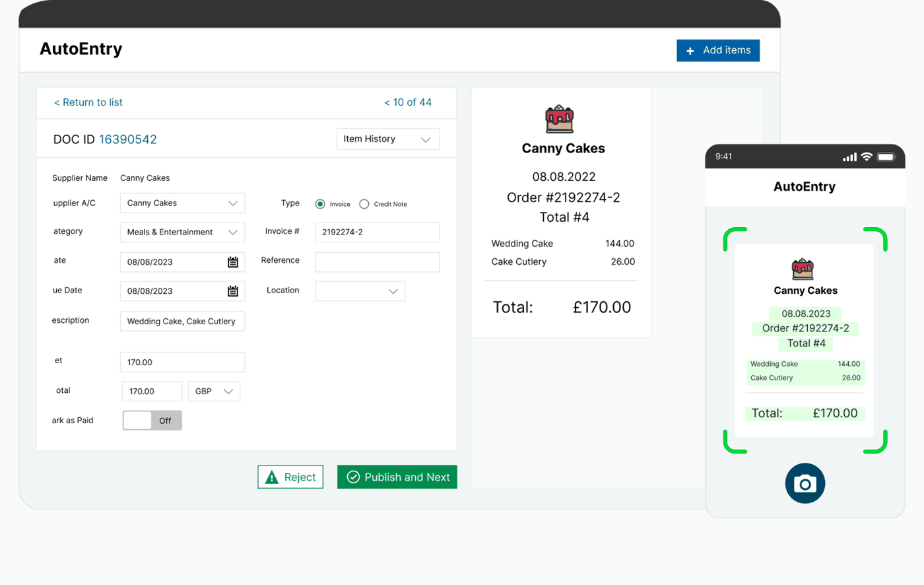Click receipt date 08.08.2022 on preview
The height and width of the screenshot is (585, 924).
tap(564, 177)
